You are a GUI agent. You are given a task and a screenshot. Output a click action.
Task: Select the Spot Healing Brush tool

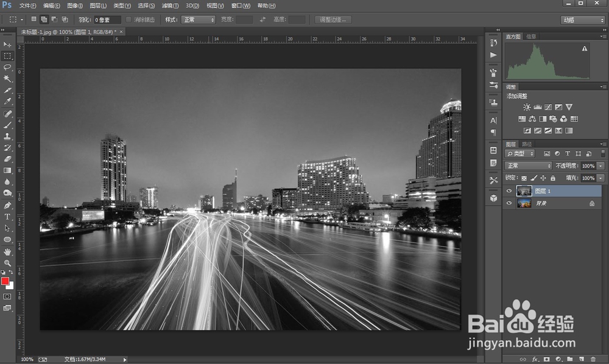coord(7,114)
